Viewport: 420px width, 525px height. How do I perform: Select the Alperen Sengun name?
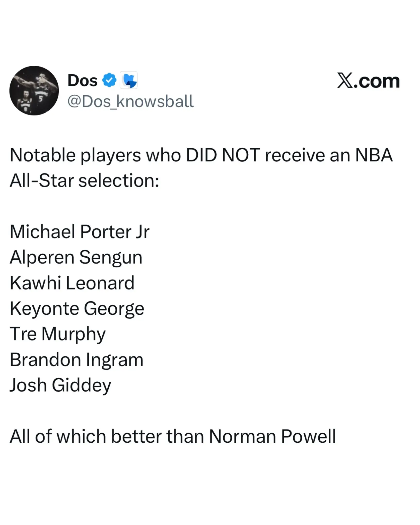tap(76, 257)
